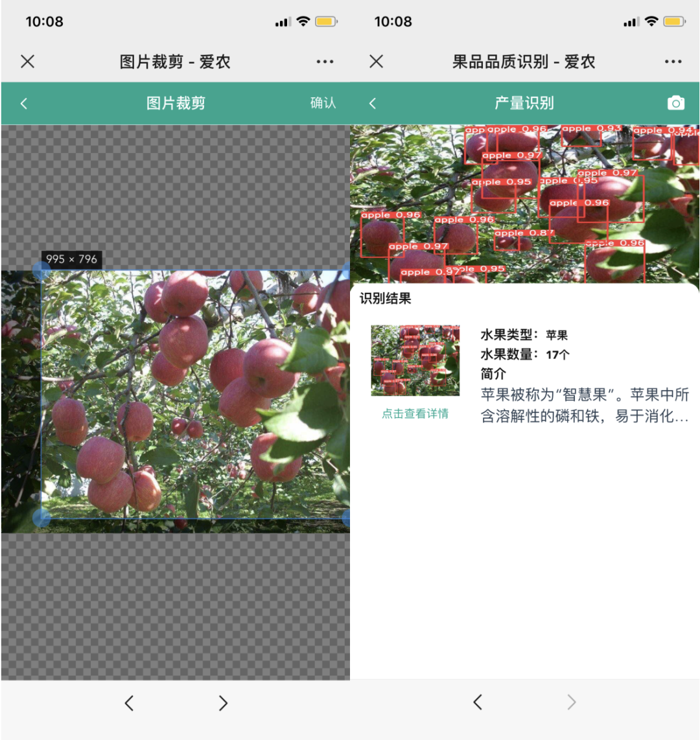This screenshot has width=700, height=740.
Task: Click the 995 × 796 size label
Action: pos(71,259)
